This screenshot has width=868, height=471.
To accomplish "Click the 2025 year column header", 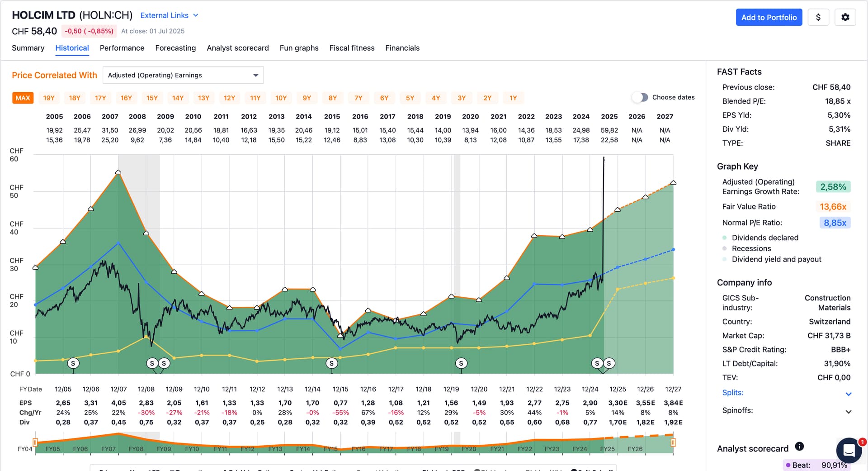I will point(609,116).
